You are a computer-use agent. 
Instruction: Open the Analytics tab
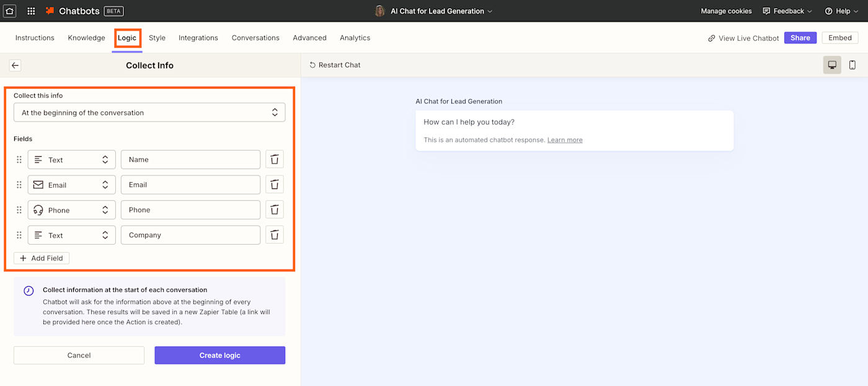pos(355,38)
